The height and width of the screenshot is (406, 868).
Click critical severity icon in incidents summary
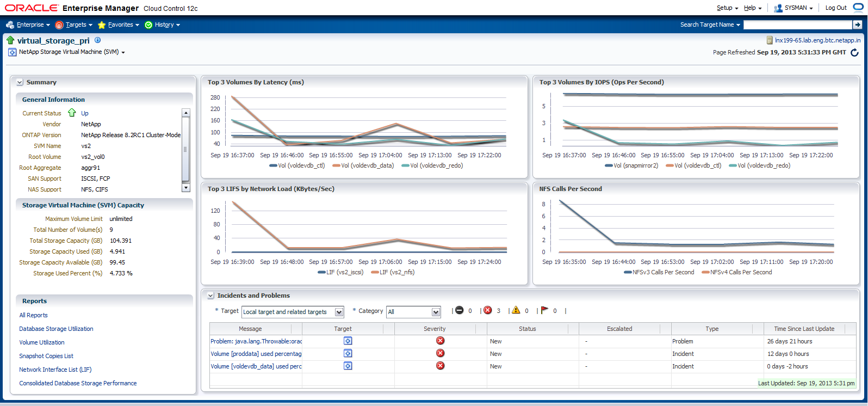(488, 311)
